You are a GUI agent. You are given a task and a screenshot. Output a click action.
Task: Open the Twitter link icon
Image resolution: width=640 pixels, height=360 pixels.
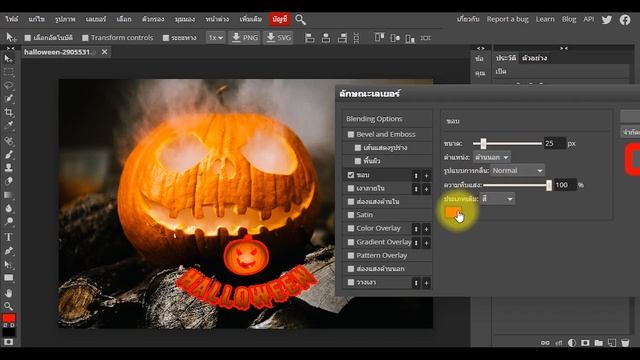coord(607,20)
